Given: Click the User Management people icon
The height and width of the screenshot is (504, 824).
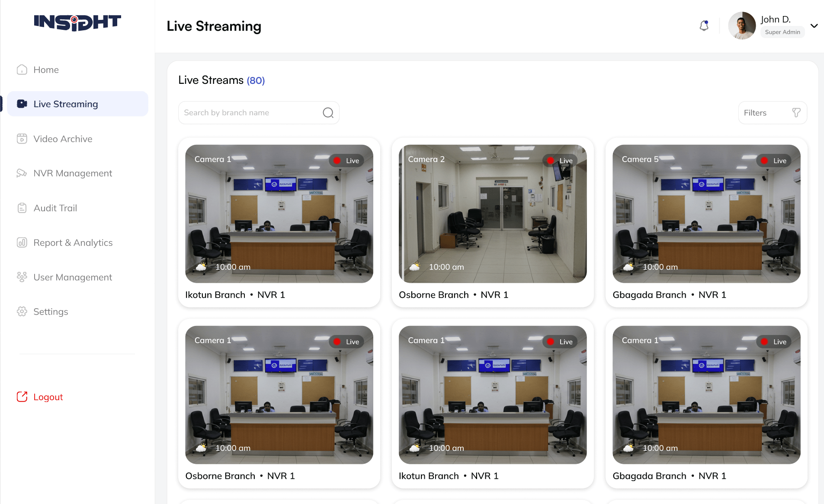Looking at the screenshot, I should pyautogui.click(x=22, y=277).
